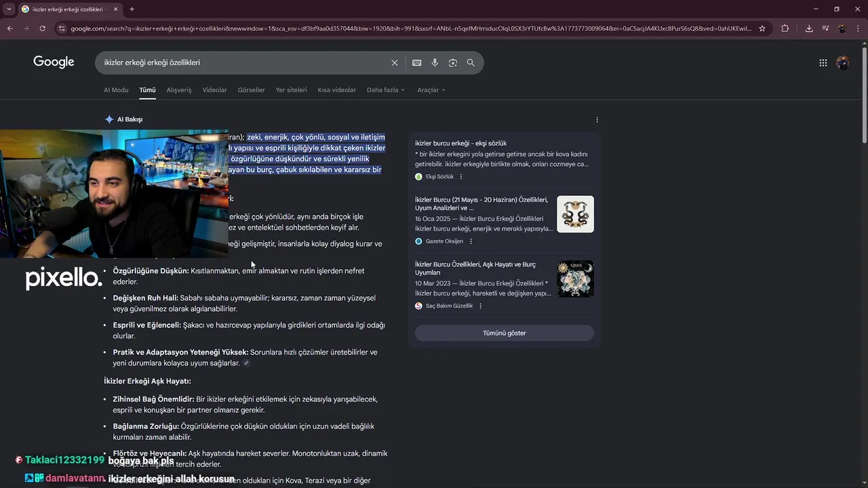Screen dimensions: 868x488
Task: Click the Tümünü göster button
Action: click(x=505, y=333)
